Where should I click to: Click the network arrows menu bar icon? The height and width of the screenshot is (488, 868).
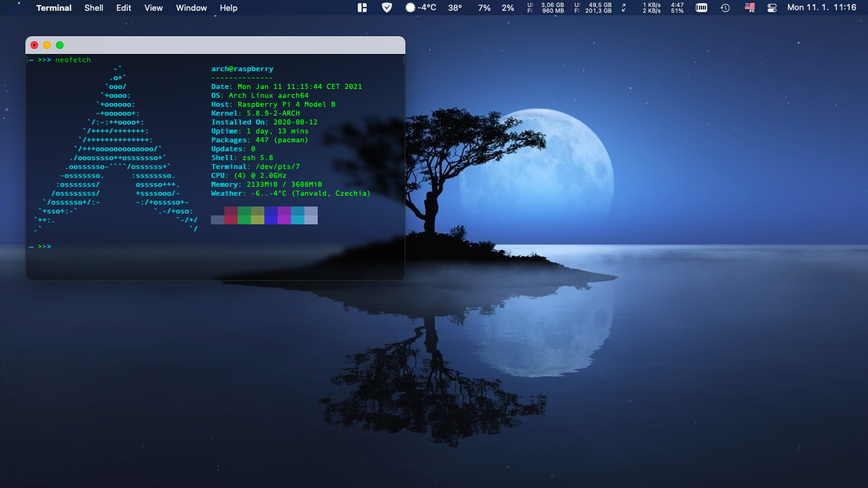tap(623, 8)
